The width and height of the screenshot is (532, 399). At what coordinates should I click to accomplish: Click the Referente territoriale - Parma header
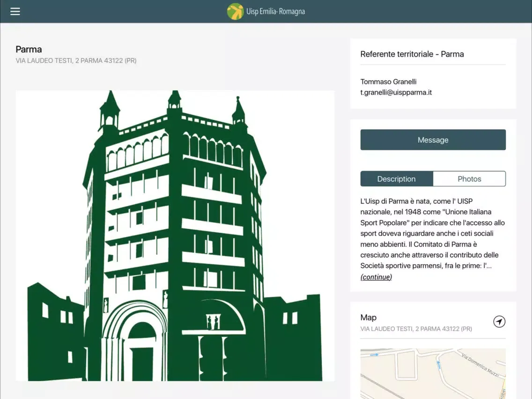412,54
